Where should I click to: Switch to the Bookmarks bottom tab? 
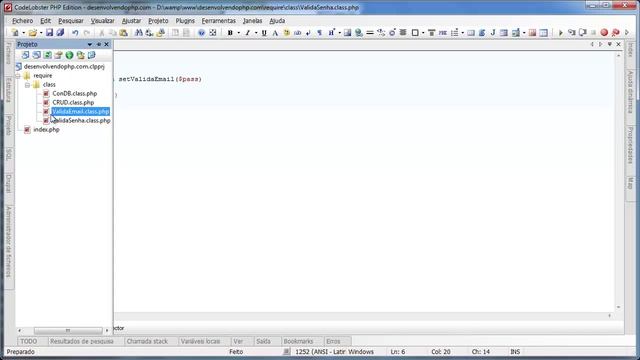pos(298,341)
